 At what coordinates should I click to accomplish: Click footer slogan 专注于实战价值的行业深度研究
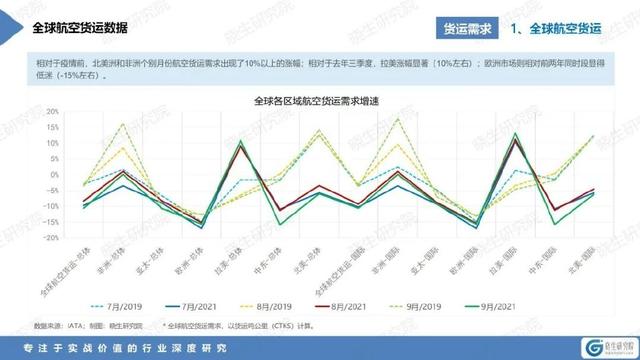[x=125, y=348]
